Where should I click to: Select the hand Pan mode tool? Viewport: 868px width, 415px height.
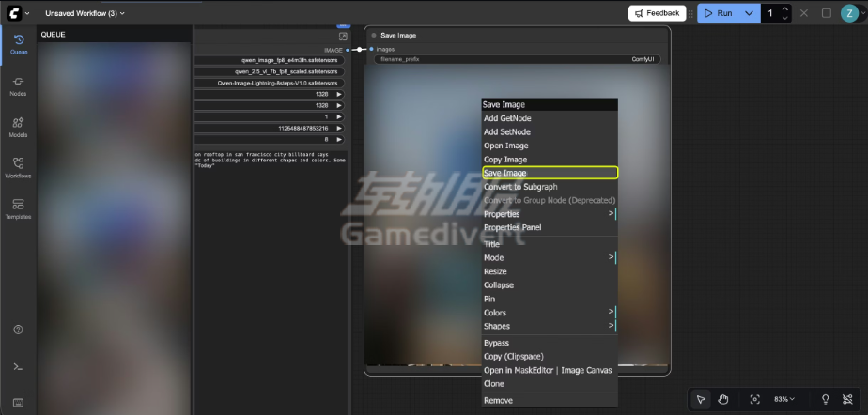(x=723, y=399)
